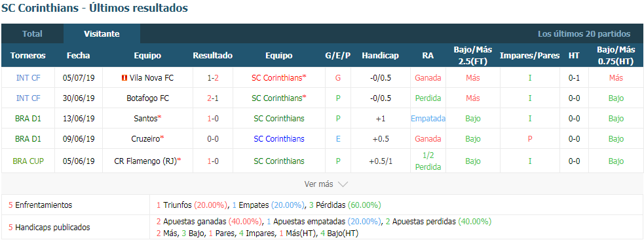Viewport: 644px width, 242px height.
Task: Open the 2-1 Botafogo match result
Action: click(x=213, y=98)
